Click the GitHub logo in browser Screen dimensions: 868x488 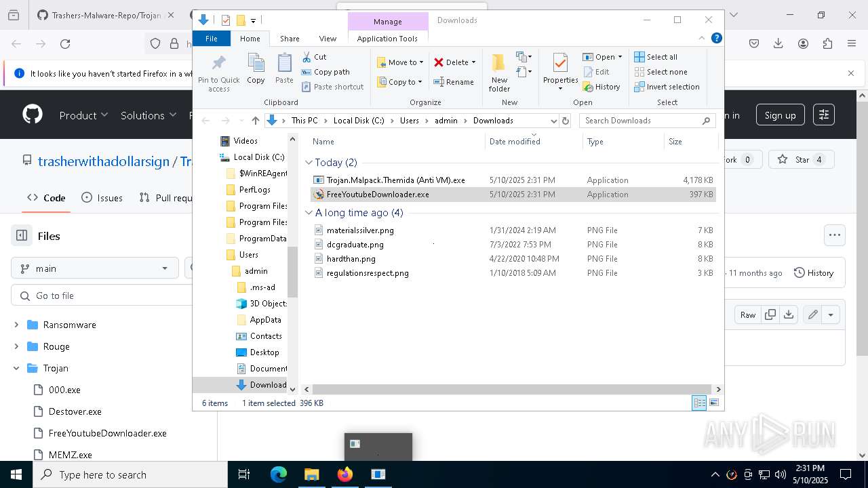33,115
